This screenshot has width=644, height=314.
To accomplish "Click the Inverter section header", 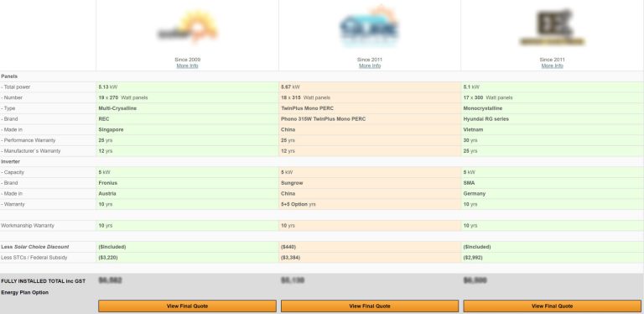I will tap(10, 161).
